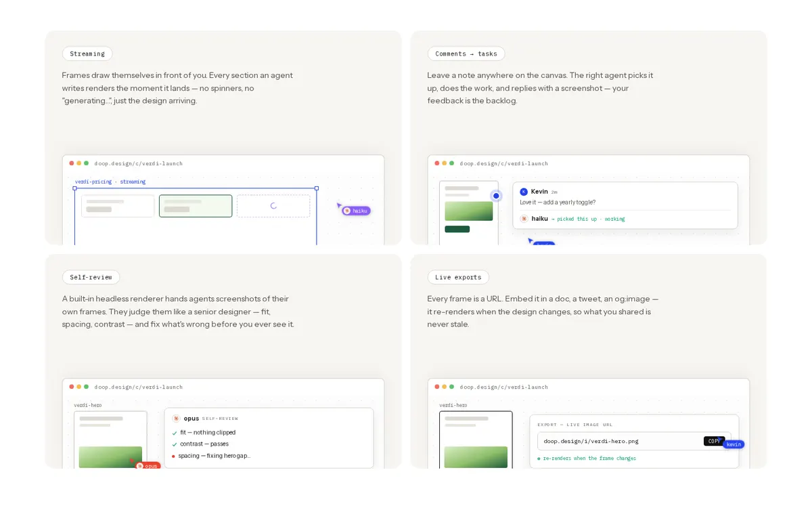The image size is (812, 508).
Task: Click the Live exports pill label
Action: (x=458, y=277)
